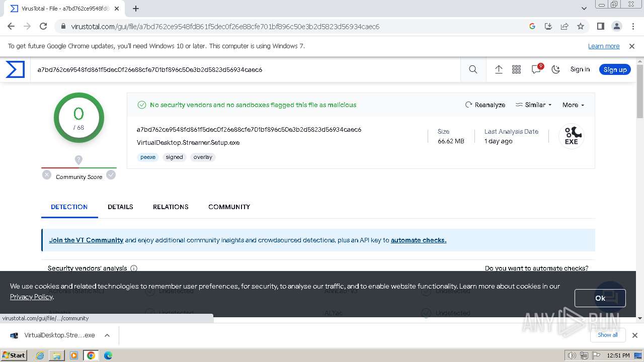Click the share page icon
Image resolution: width=644 pixels, height=362 pixels.
(x=565, y=26)
